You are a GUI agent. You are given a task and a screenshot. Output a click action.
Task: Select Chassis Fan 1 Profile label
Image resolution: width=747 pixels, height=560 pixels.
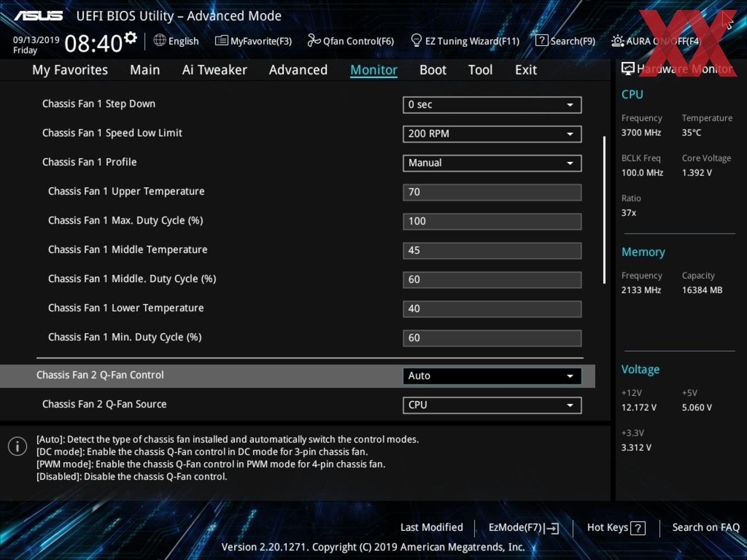point(90,162)
